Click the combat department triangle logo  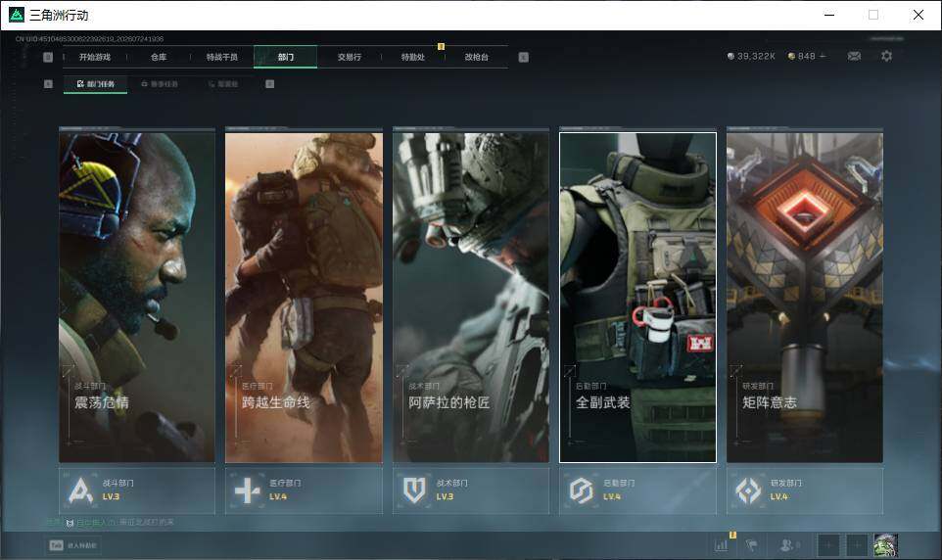[x=80, y=490]
